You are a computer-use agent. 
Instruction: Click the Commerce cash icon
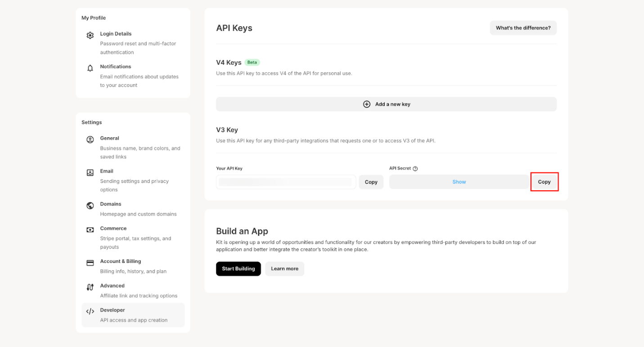(x=90, y=230)
